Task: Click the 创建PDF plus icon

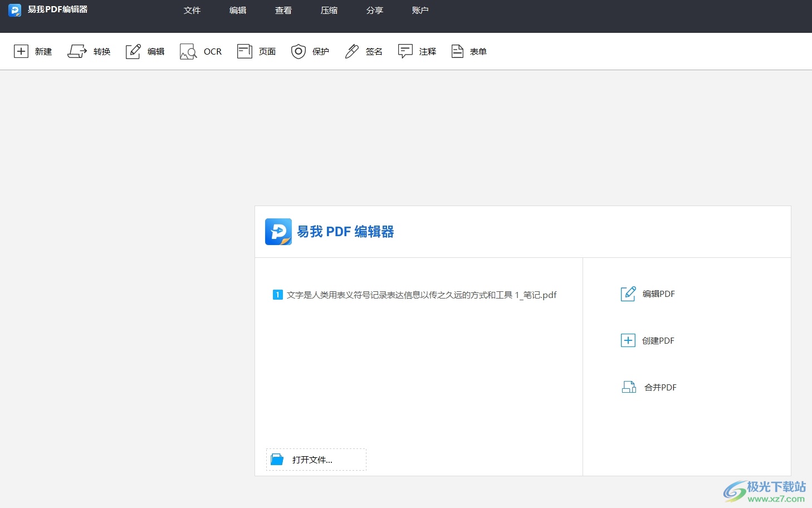Action: [x=628, y=340]
